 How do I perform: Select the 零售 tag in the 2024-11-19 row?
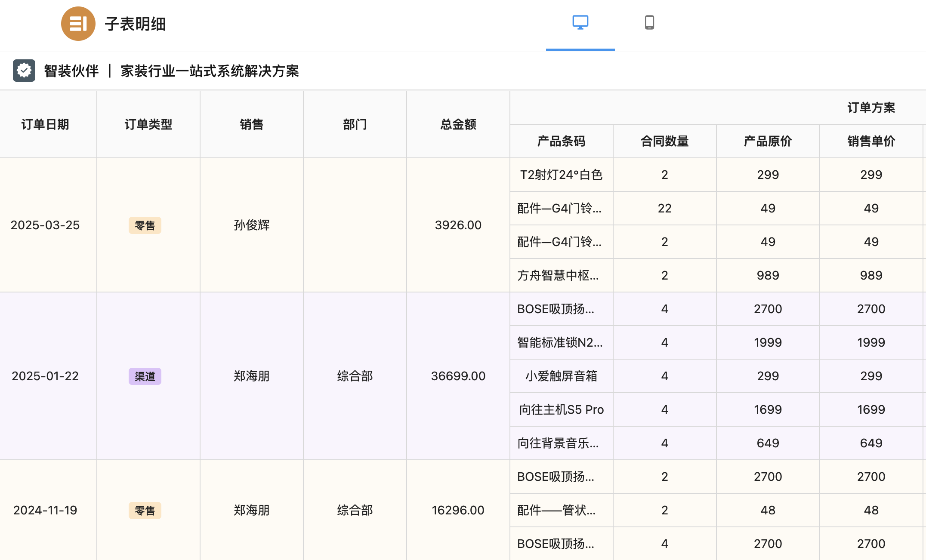145,511
